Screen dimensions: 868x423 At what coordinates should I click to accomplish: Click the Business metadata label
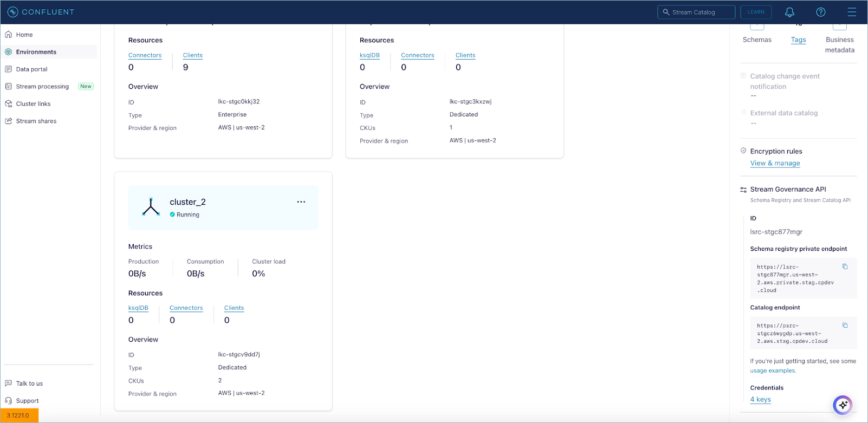pyautogui.click(x=839, y=45)
